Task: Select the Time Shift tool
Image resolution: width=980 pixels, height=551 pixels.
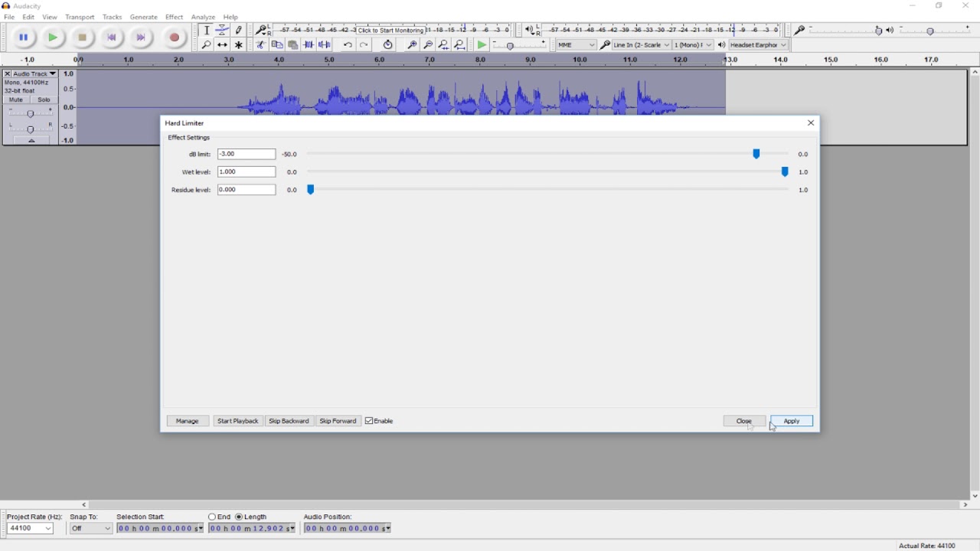Action: coord(222,45)
